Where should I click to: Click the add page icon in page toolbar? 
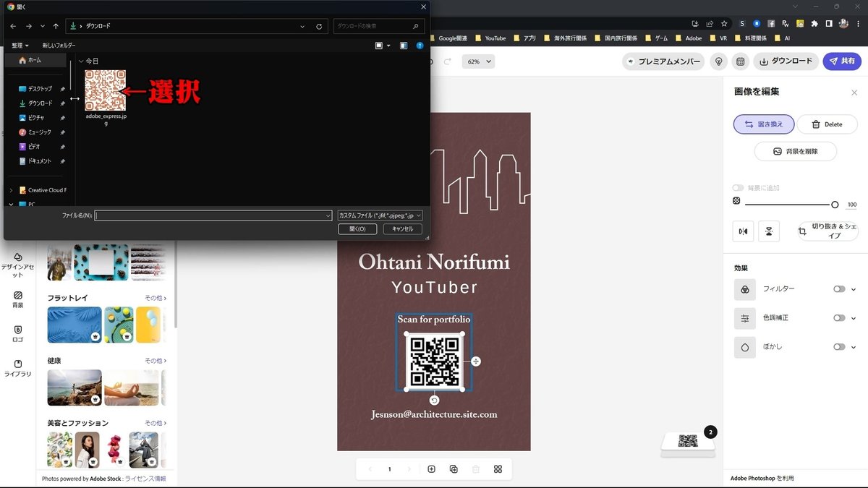point(432,469)
